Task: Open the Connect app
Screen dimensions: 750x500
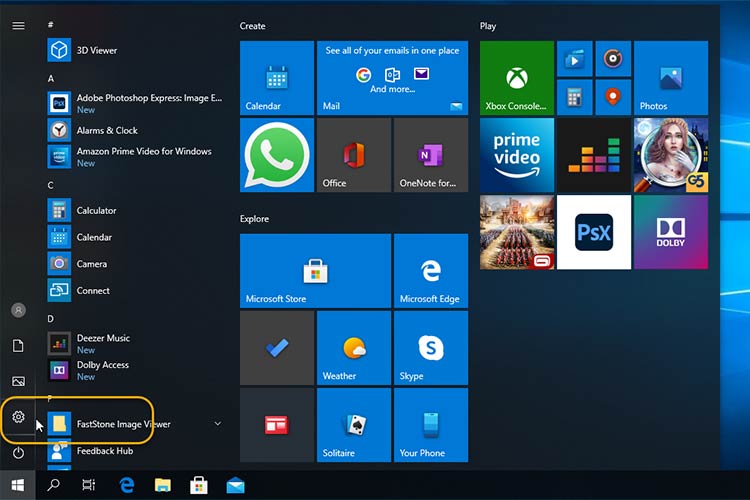Action: 135,290
